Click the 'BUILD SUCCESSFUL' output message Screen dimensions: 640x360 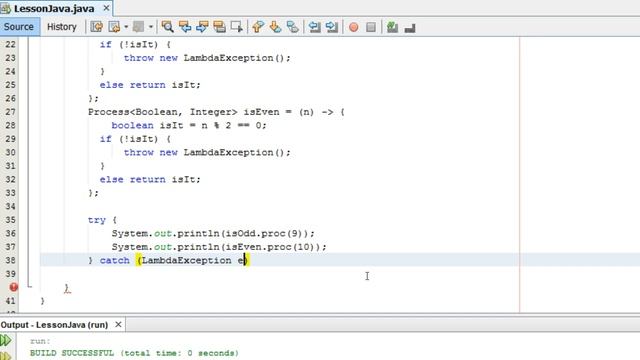(x=134, y=353)
